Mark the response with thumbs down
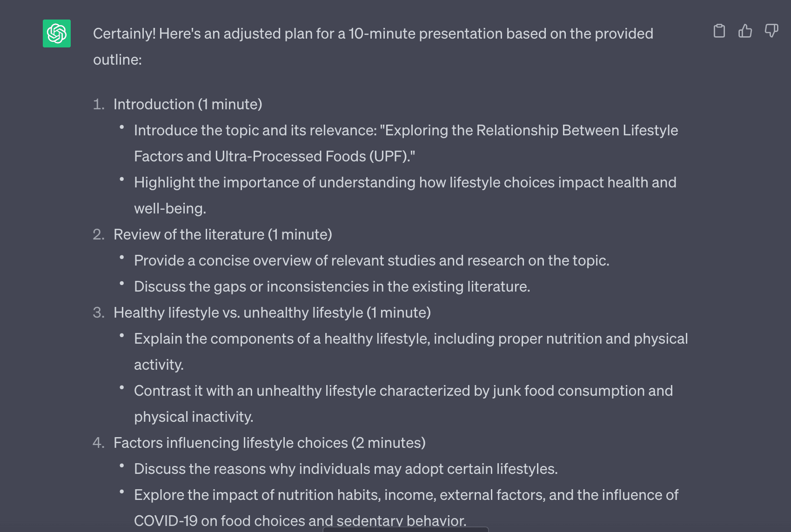This screenshot has height=532, width=791. (771, 31)
